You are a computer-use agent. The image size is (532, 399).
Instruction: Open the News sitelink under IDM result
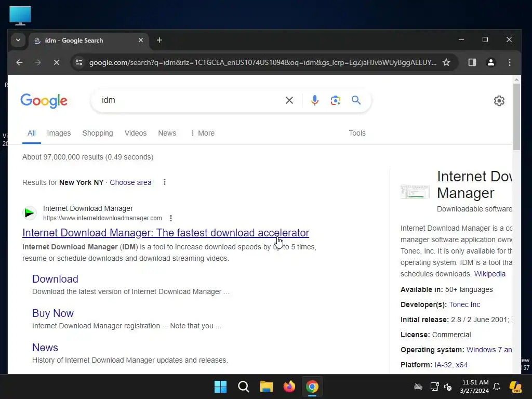[45, 348]
